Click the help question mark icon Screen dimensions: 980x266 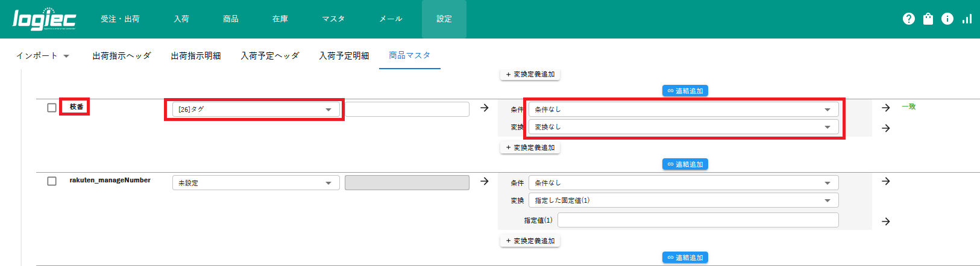(909, 19)
